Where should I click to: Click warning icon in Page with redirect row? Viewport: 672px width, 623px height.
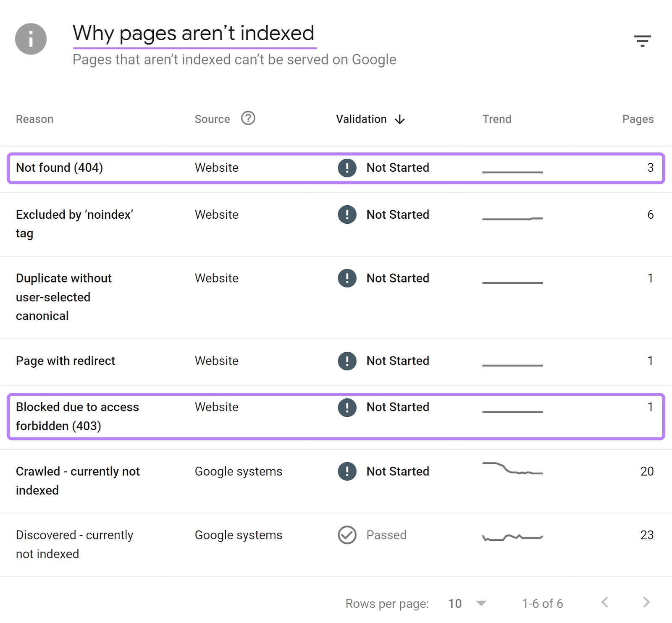347,361
